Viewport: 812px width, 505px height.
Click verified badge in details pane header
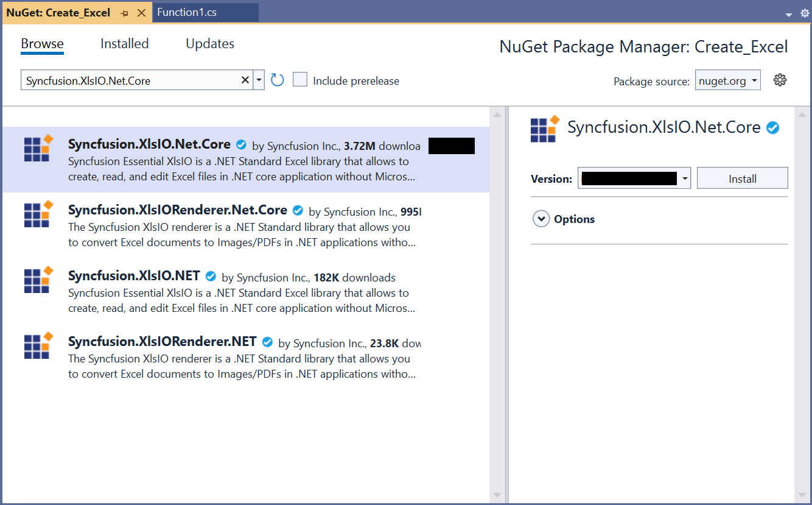pyautogui.click(x=773, y=127)
